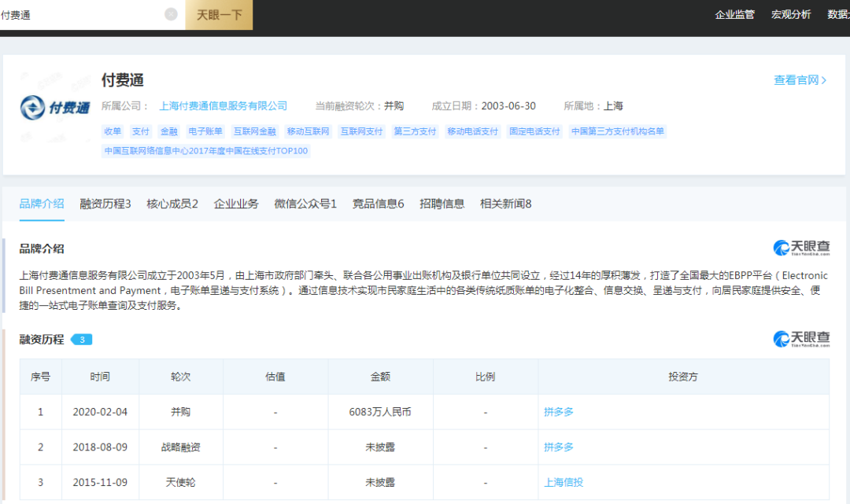
Task: Click the 互联网金融 tag
Action: coord(255,131)
